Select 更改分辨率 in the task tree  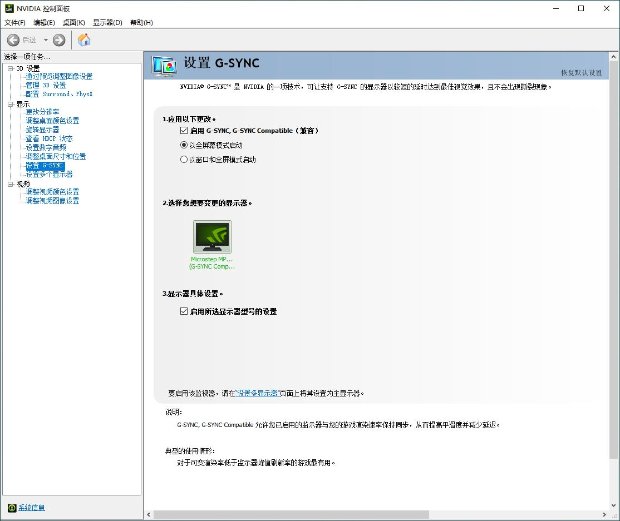pos(42,112)
